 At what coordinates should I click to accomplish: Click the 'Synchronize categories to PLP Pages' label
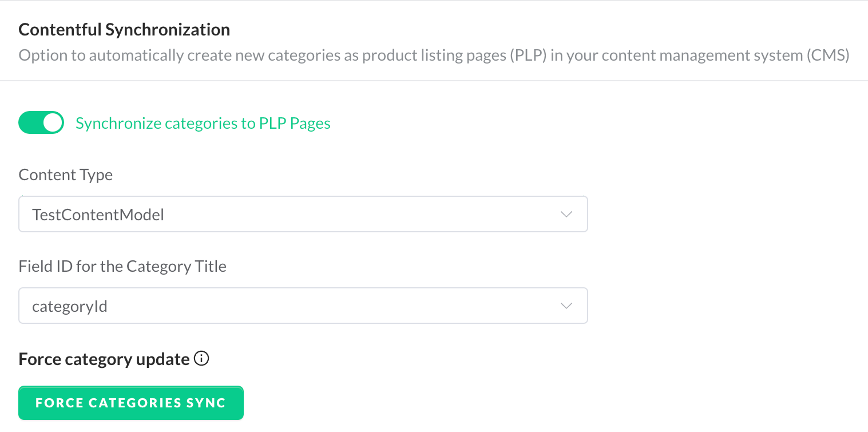[203, 124]
